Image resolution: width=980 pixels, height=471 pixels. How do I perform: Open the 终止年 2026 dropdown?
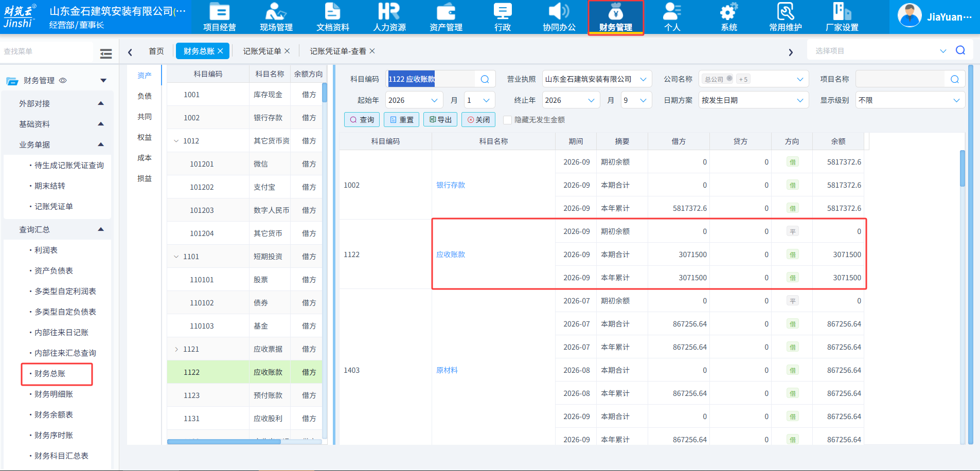pyautogui.click(x=571, y=100)
